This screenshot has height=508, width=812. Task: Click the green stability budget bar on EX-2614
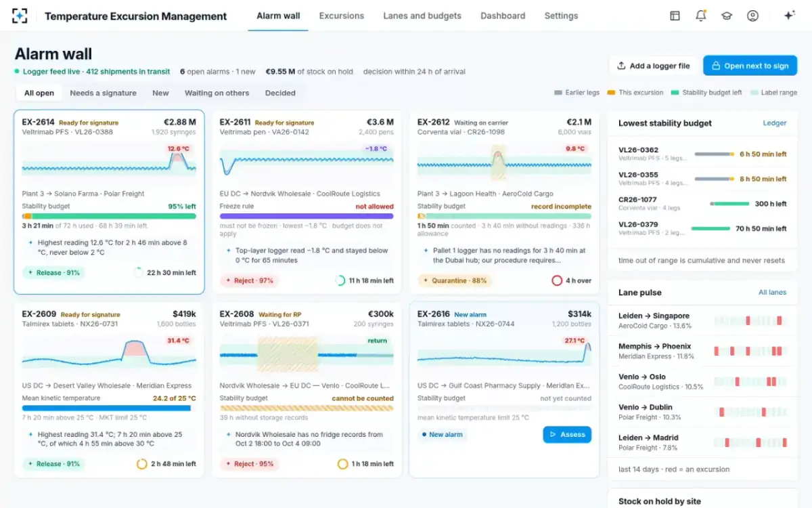coord(109,216)
